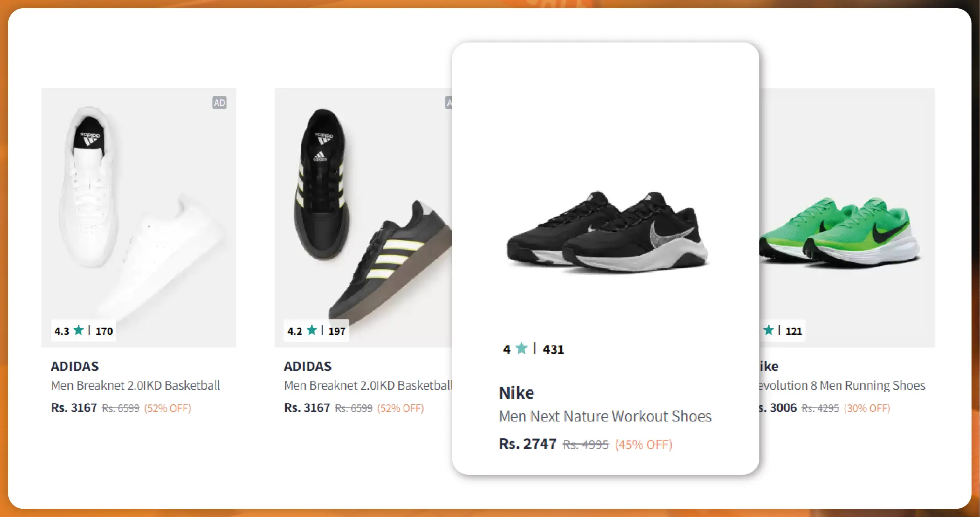Click the star icon on Nike card rating 4
Viewport: 980px width, 517px height.
coord(521,348)
